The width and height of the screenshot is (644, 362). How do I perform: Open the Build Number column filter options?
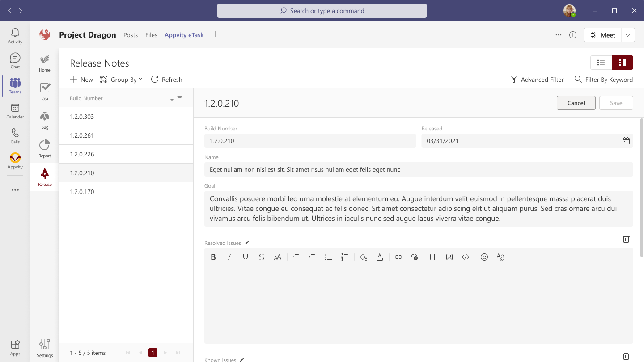coord(179,97)
